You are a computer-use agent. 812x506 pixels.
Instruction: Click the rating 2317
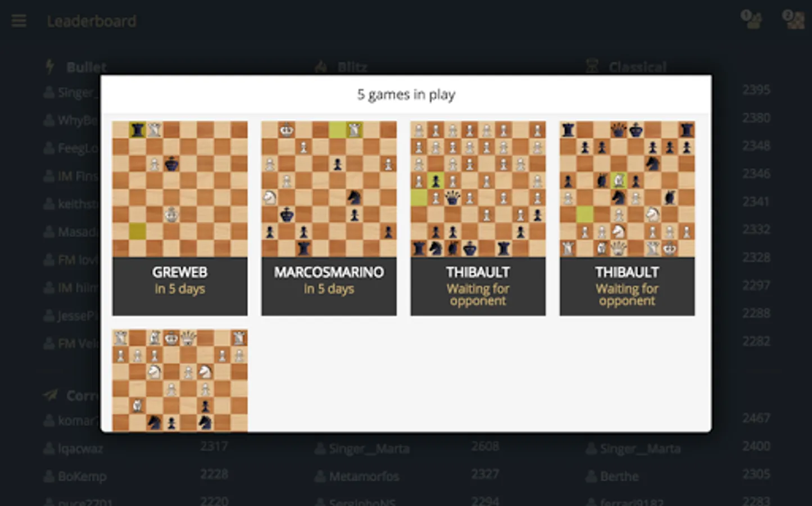(x=215, y=446)
